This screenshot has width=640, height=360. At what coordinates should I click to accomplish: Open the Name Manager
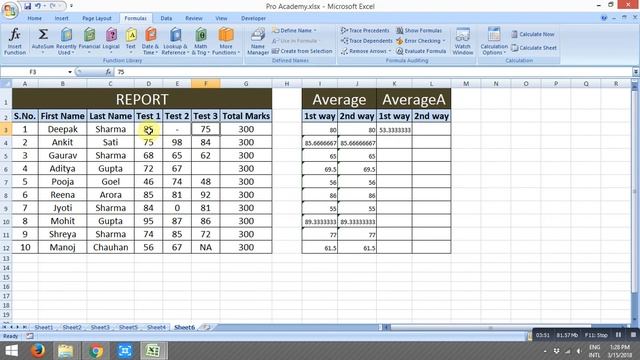click(258, 41)
